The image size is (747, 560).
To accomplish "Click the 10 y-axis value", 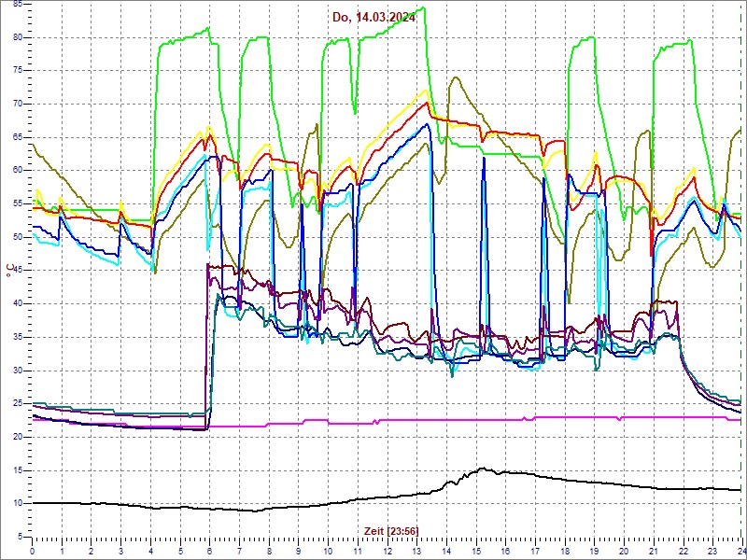I will click(x=18, y=503).
